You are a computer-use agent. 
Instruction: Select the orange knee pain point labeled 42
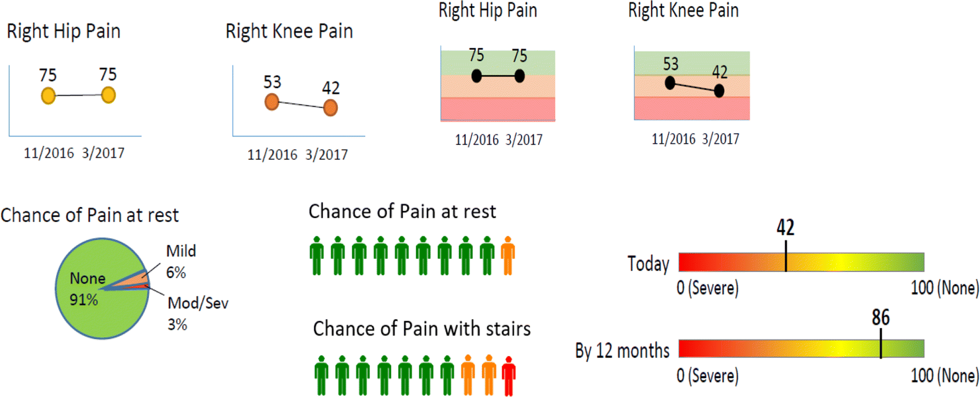331,107
